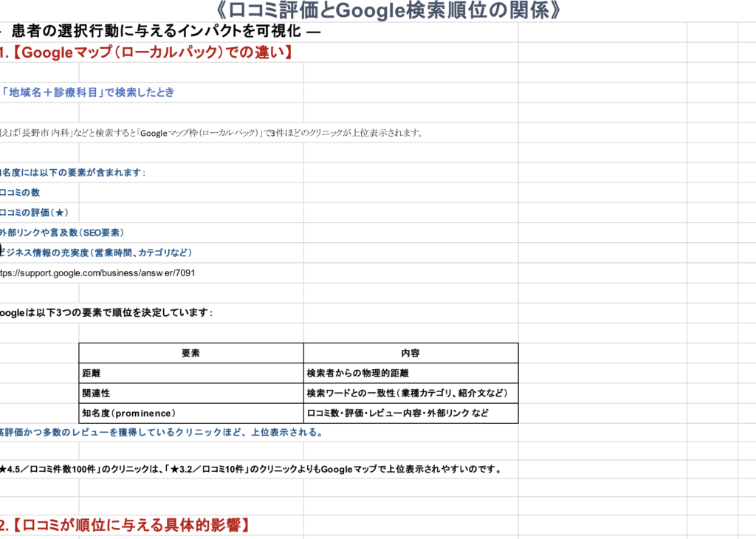Select the 口コミの数 cell
The height and width of the screenshot is (539, 756).
coord(21,193)
